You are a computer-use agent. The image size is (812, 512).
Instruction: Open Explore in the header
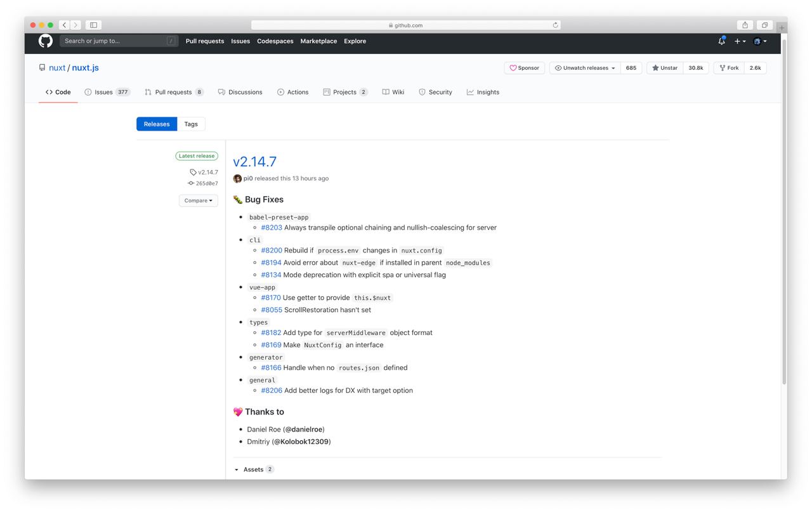click(355, 41)
